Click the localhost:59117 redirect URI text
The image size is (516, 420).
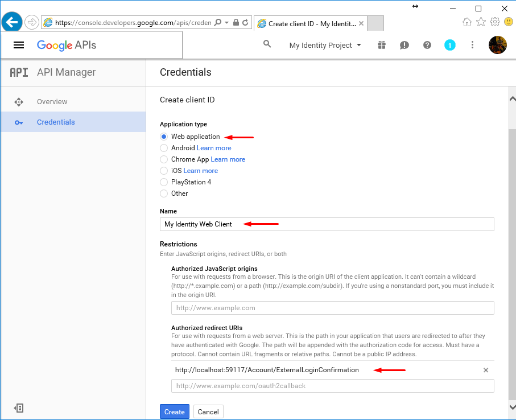point(267,370)
